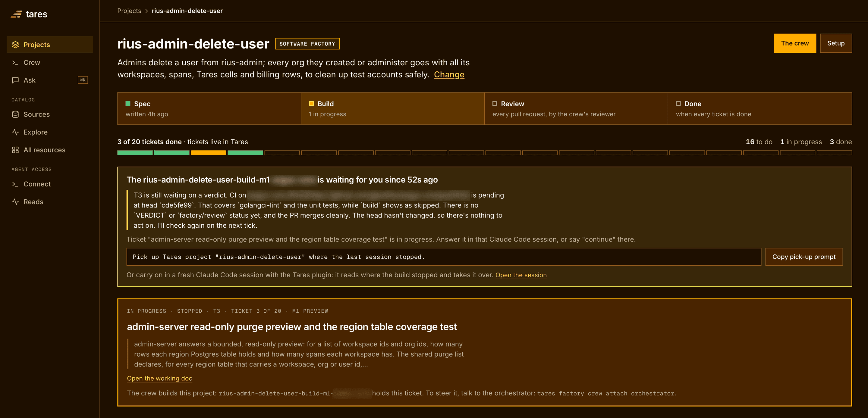Click the orange in-progress ticket segment

pyautogui.click(x=208, y=153)
